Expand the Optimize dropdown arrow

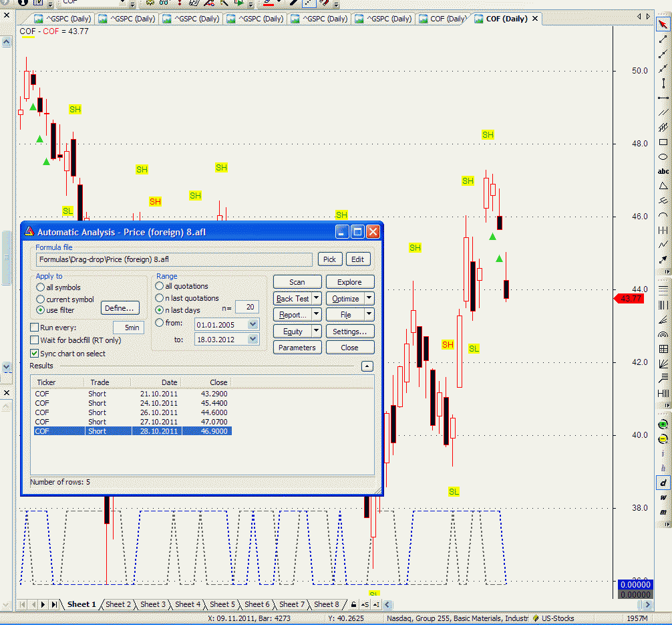(369, 299)
